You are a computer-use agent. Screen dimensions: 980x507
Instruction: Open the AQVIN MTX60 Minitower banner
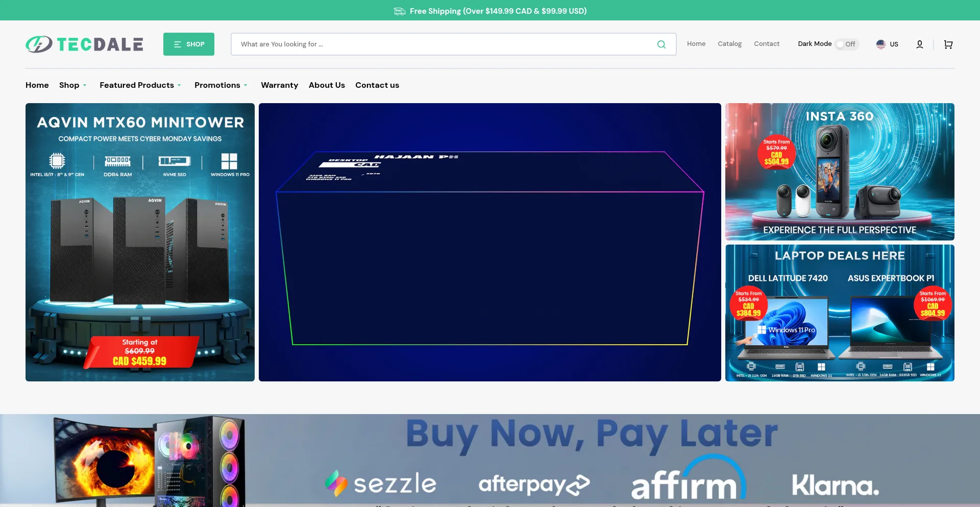tap(140, 242)
